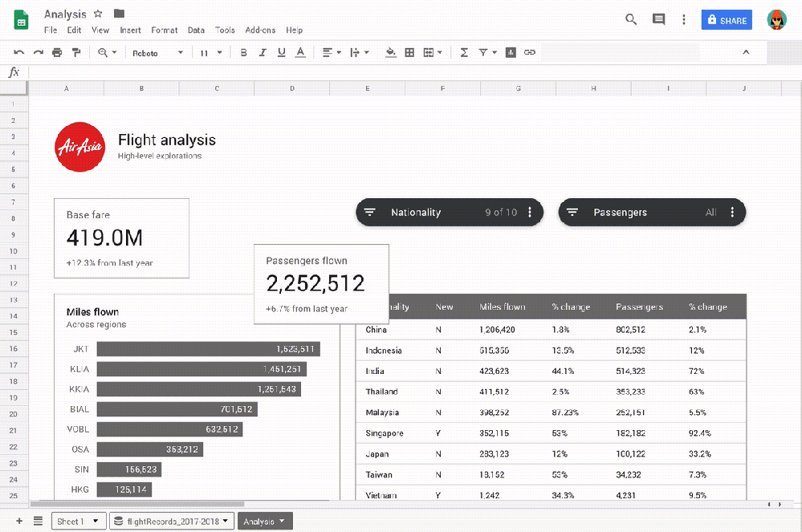Open the Data menu
Image resolution: width=802 pixels, height=532 pixels.
click(x=196, y=30)
